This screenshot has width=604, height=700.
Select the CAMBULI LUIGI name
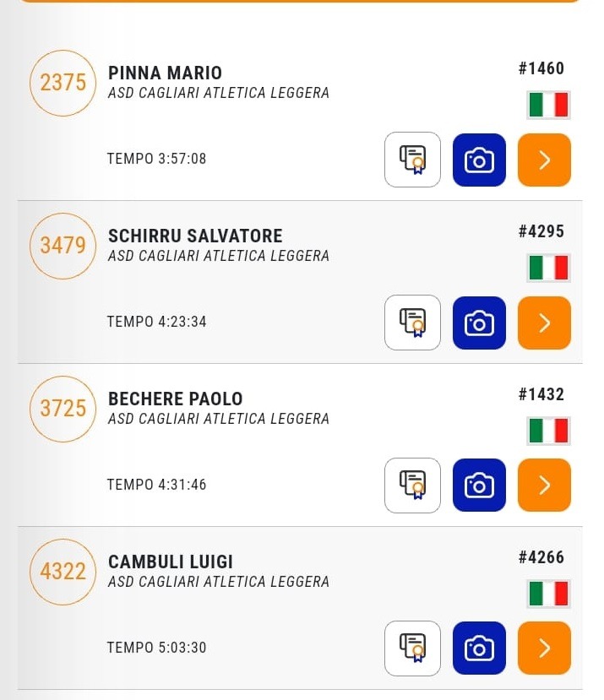[x=171, y=562]
